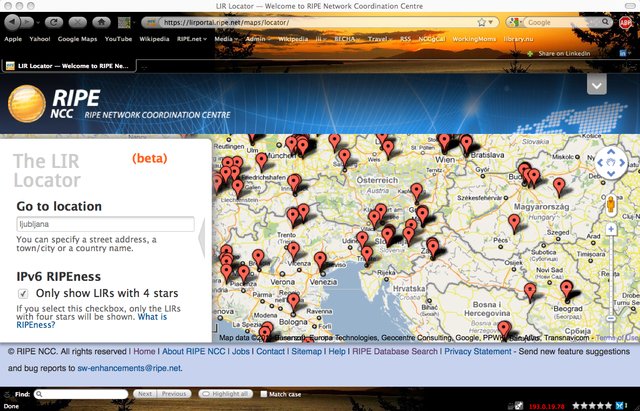
Task: Click the search magnifier in Google box
Action: (605, 22)
